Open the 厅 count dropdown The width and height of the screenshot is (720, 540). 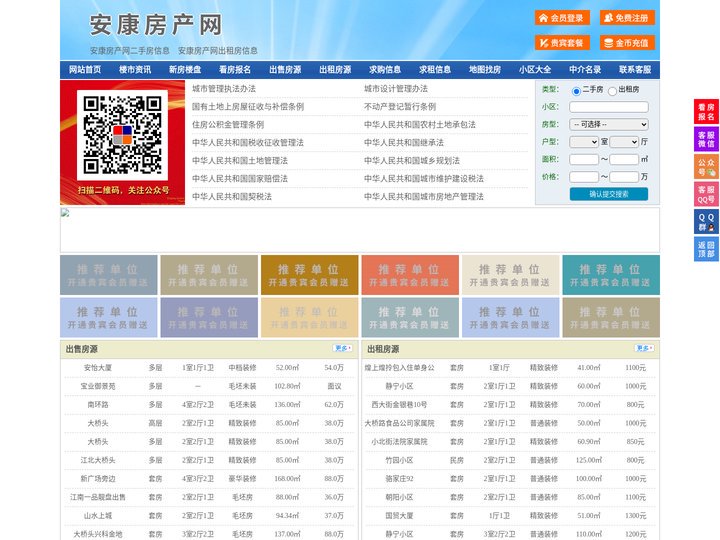[x=624, y=142]
